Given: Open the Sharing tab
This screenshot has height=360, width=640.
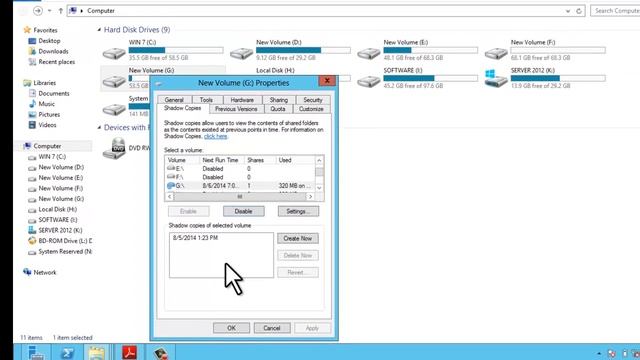Looking at the screenshot, I should tap(278, 100).
